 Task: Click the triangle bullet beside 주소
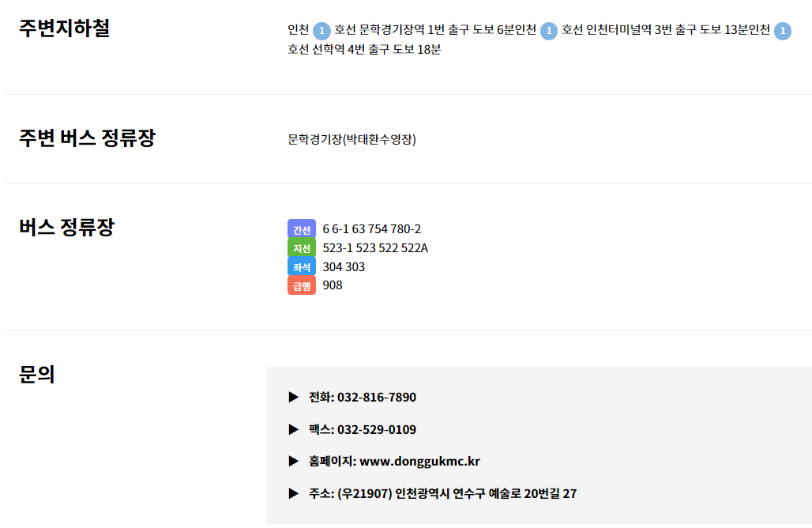(x=294, y=493)
